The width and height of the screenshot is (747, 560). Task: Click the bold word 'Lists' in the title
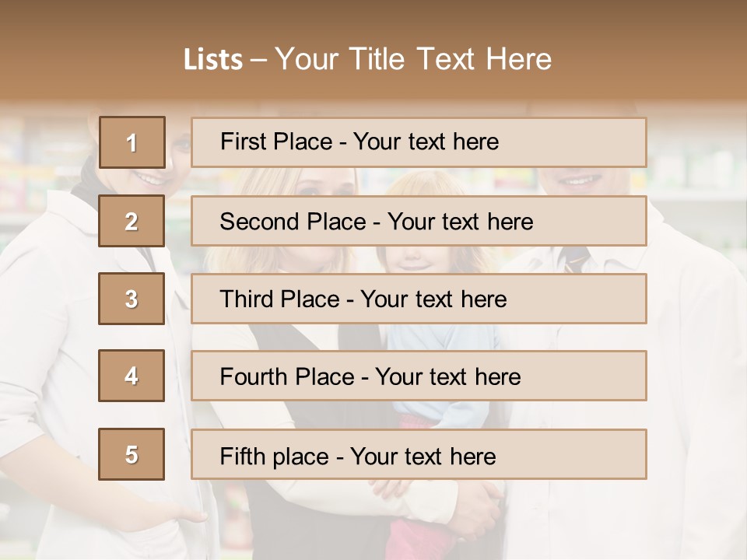coord(213,60)
